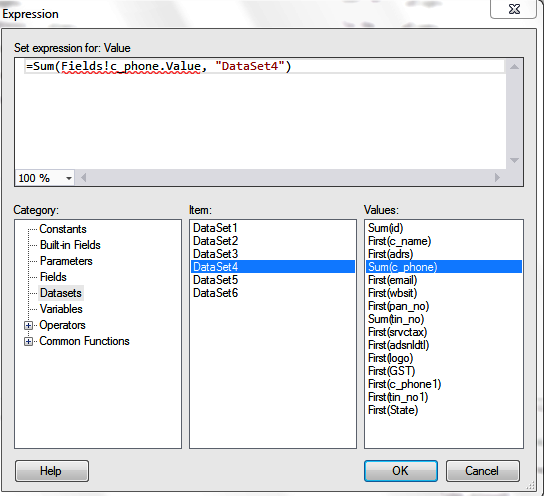Select the Fields category
544x496 pixels.
point(53,277)
